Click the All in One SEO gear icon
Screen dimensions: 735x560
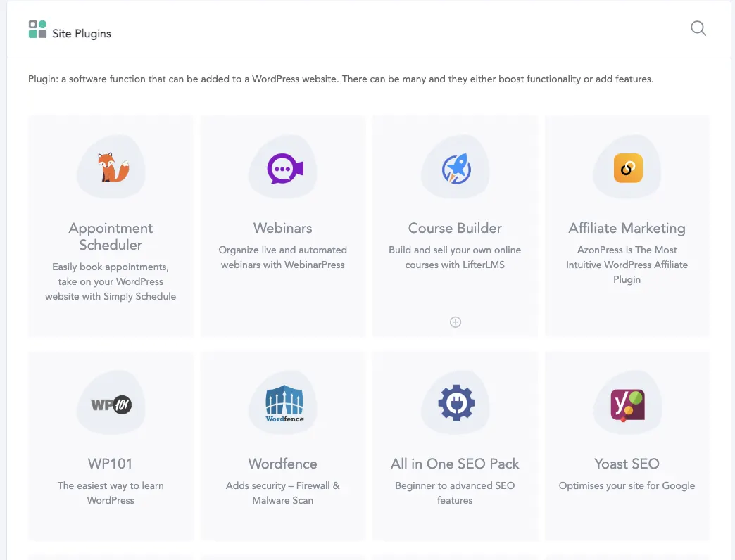coord(457,403)
